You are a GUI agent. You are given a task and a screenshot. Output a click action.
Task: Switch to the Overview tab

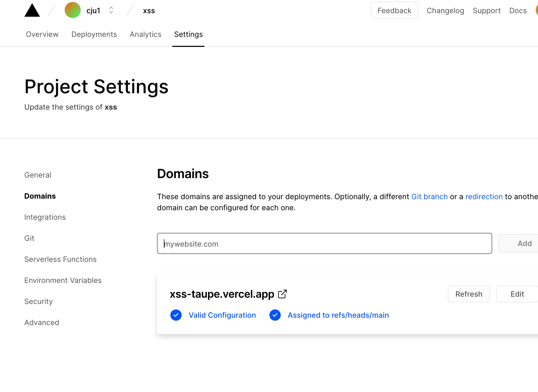click(42, 34)
